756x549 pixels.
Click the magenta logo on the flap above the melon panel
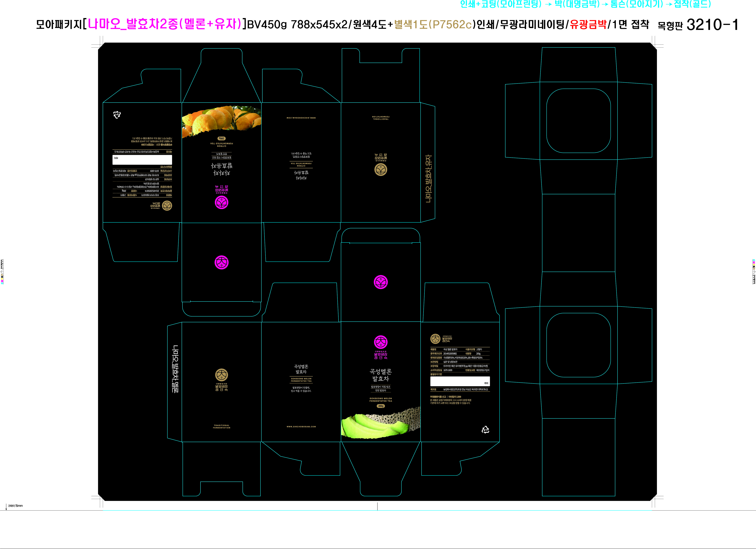(x=381, y=282)
